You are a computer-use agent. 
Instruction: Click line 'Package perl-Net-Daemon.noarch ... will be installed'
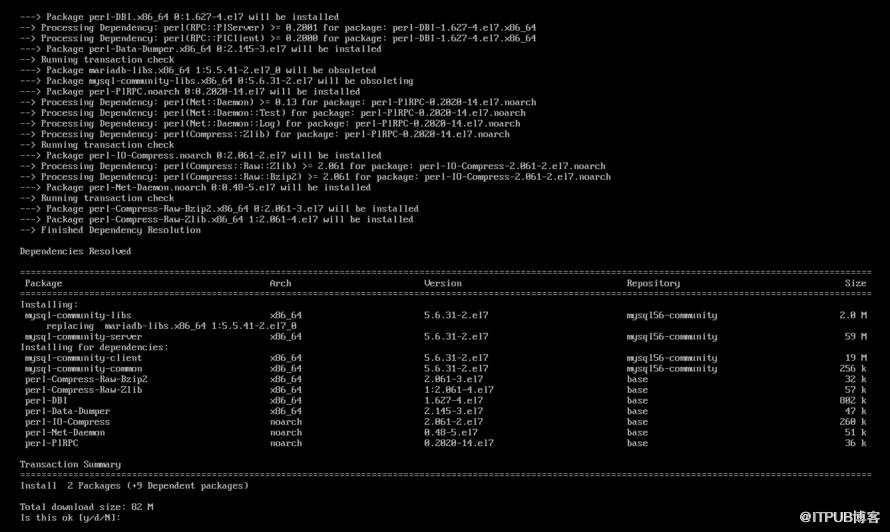coord(195,187)
